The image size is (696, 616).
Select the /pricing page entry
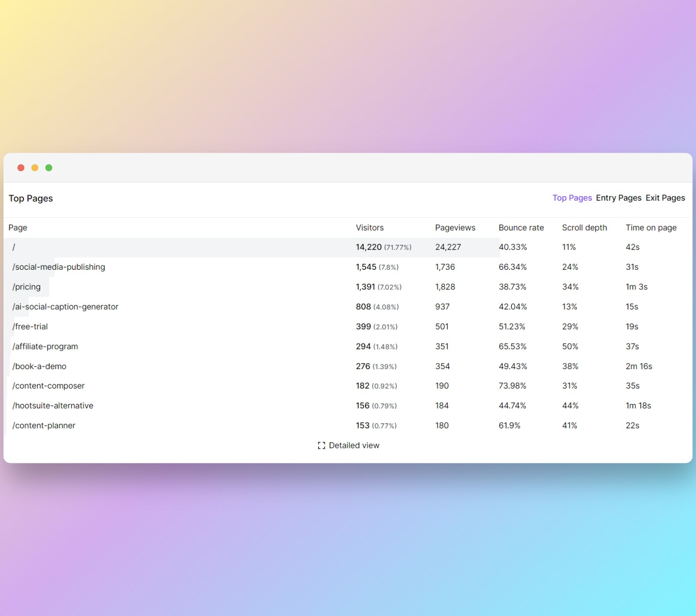[x=26, y=287]
